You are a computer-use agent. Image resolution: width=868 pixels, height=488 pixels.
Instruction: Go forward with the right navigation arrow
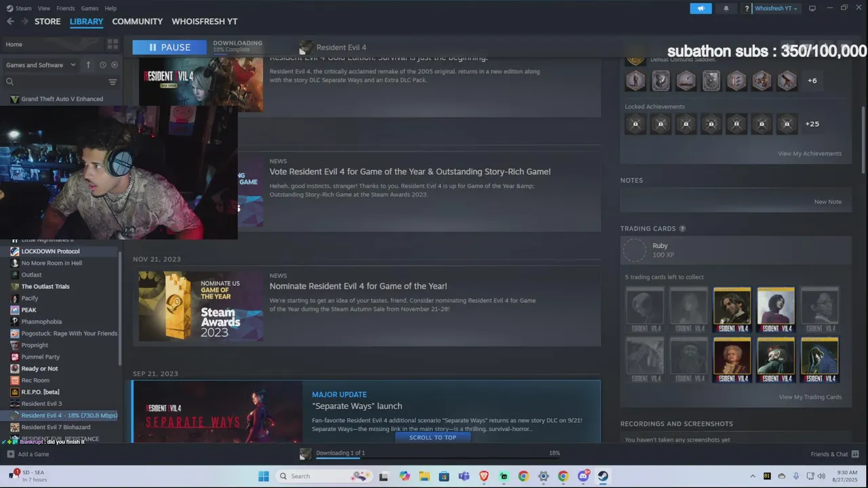coord(24,22)
